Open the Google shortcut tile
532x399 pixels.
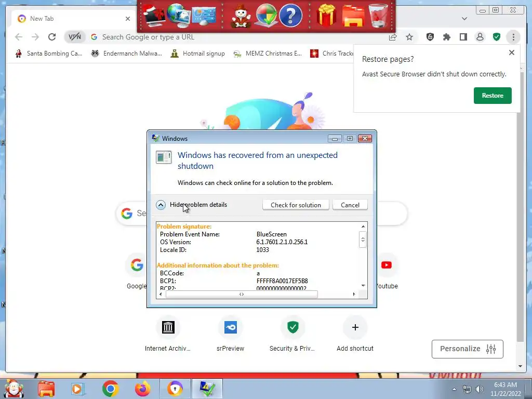click(137, 265)
